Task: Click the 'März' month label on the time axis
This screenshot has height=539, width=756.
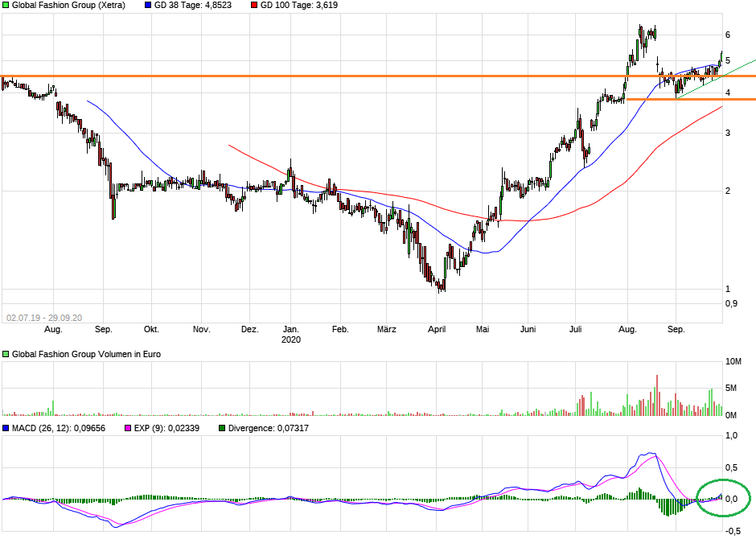Action: pos(387,329)
